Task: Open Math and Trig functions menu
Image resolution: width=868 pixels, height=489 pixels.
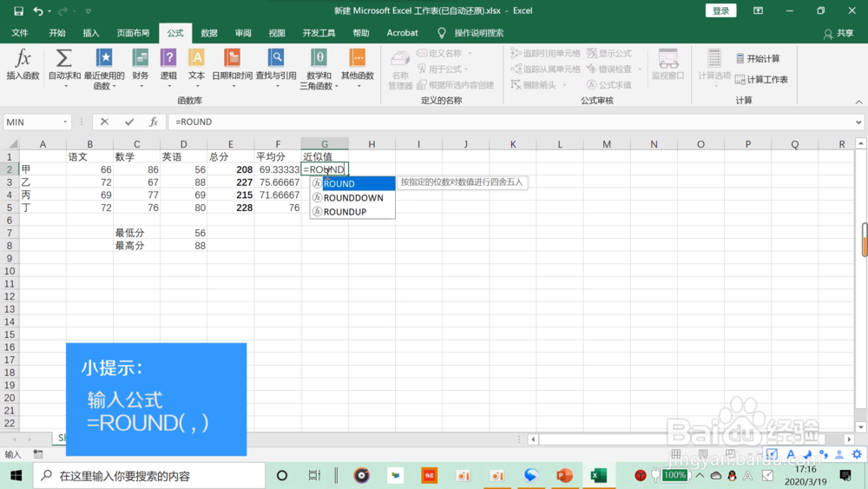Action: 319,69
